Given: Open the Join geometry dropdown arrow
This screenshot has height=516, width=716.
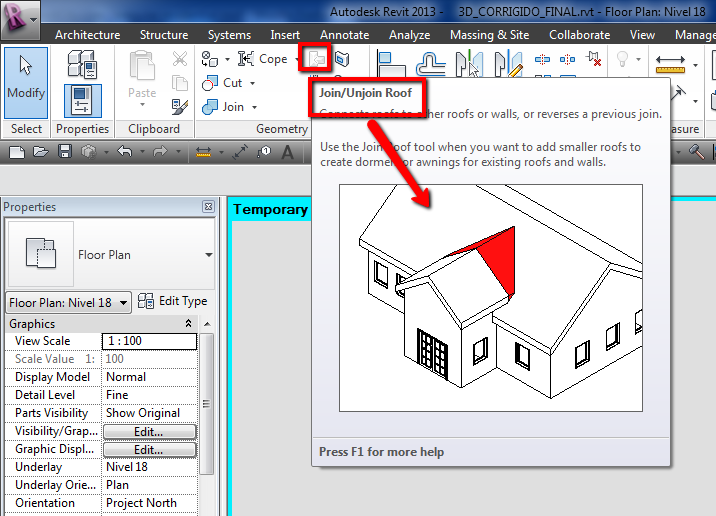Looking at the screenshot, I should pos(254,108).
